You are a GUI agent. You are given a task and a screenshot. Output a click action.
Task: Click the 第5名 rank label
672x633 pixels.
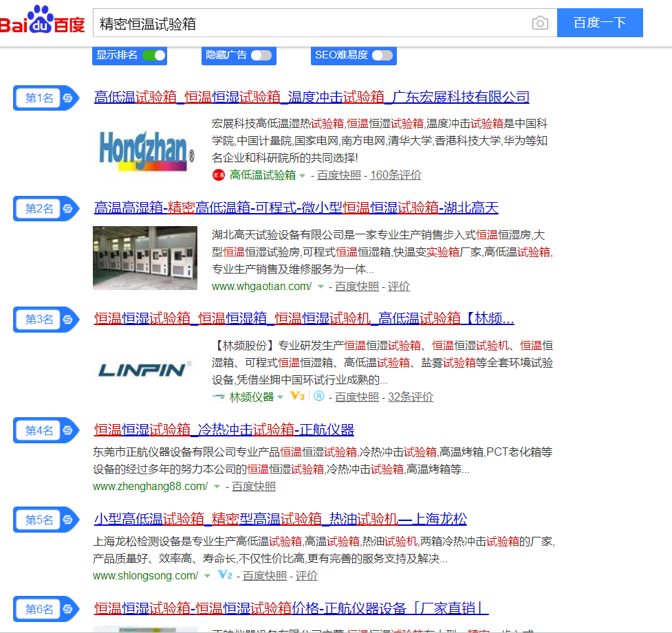click(x=39, y=520)
